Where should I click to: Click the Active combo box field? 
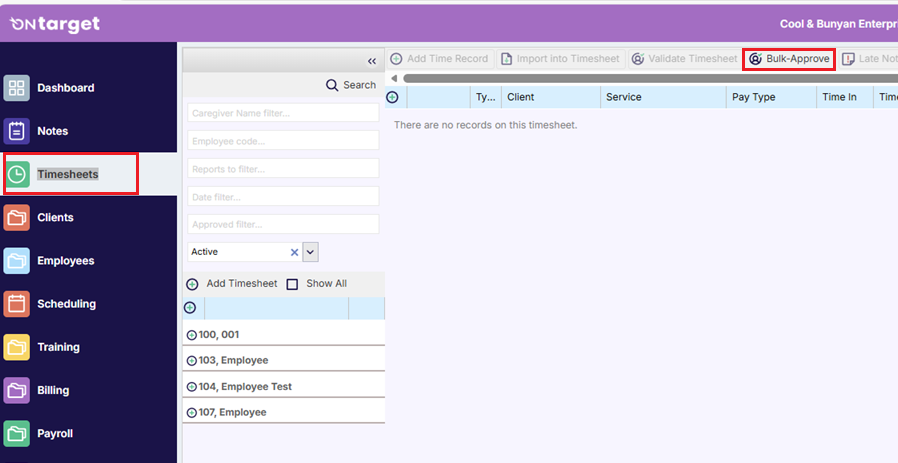245,252
